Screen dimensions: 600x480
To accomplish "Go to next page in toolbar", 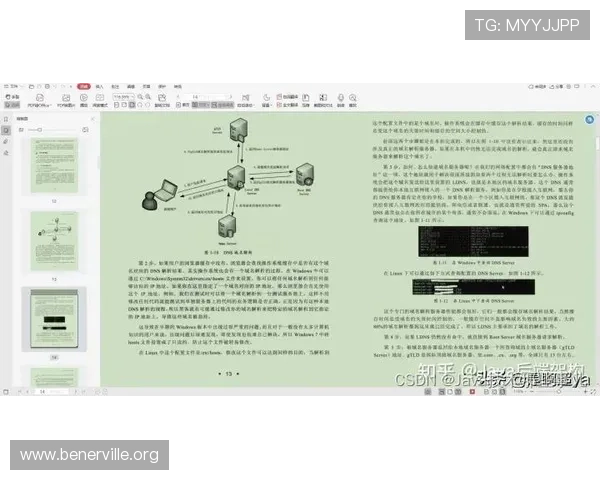I will tap(230, 97).
